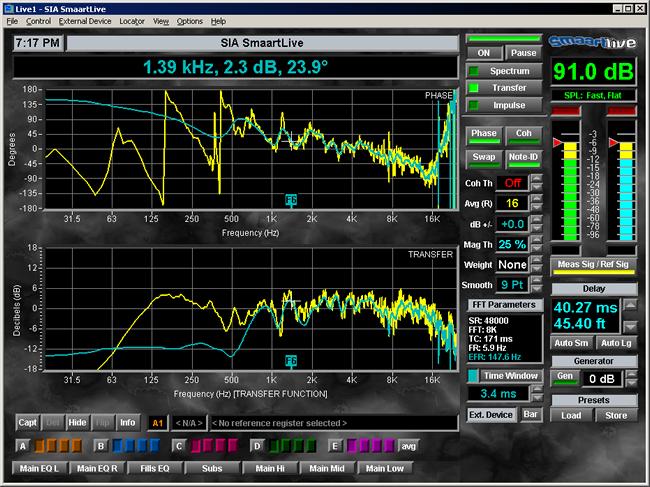
Task: Select first blue register in bank B
Action: 117,446
